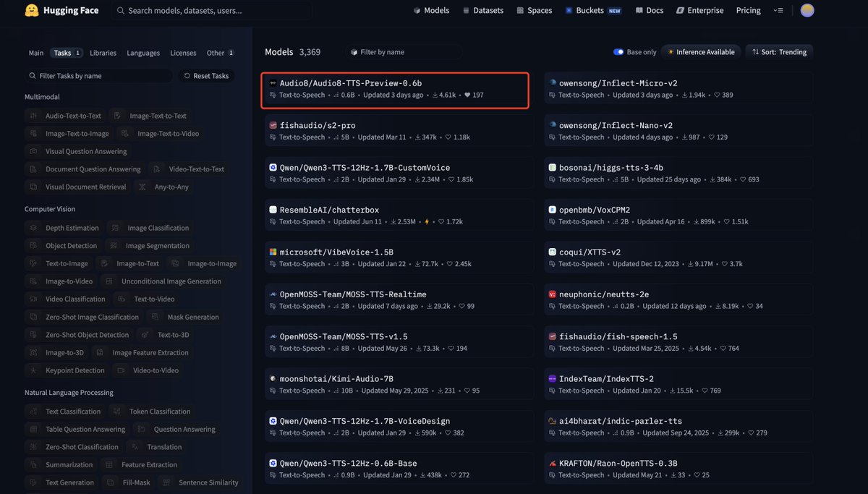Open the Enterprise navigation link

699,10
